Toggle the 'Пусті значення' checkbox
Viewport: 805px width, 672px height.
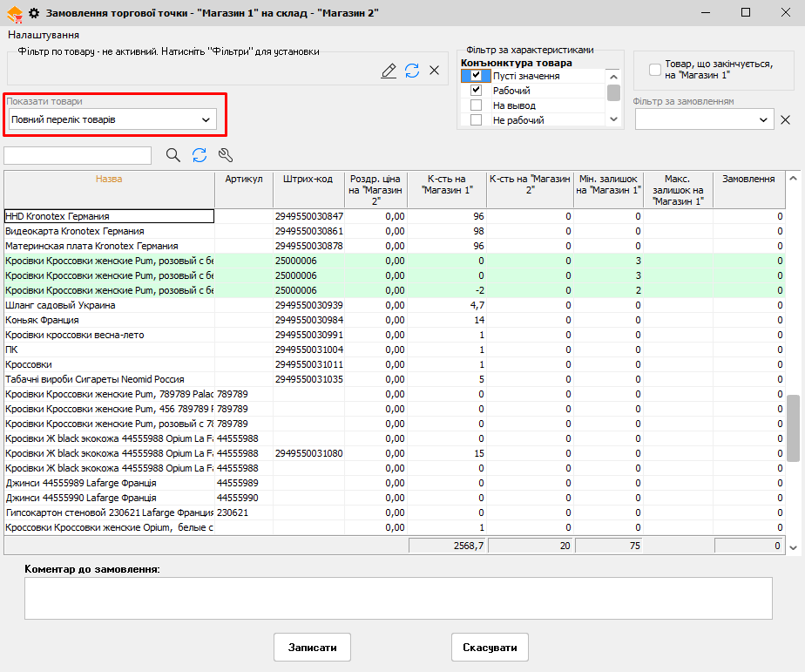476,76
